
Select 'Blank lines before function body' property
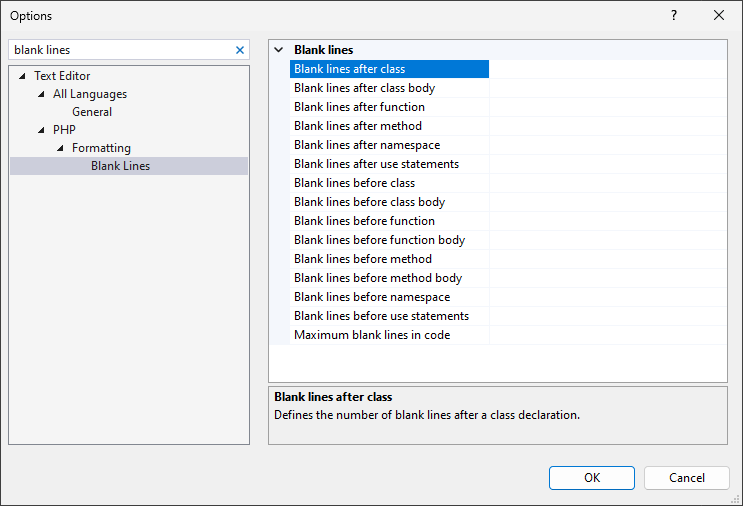[x=390, y=240]
